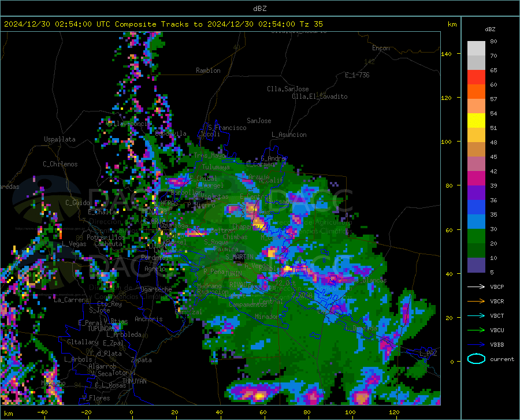Click the 'C_Chilenos' place label
The image size is (520, 420).
click(x=60, y=164)
